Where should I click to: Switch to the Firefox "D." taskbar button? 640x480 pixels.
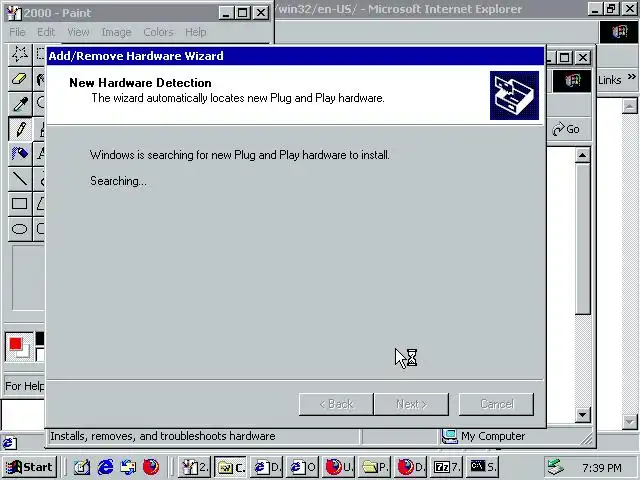(x=410, y=467)
